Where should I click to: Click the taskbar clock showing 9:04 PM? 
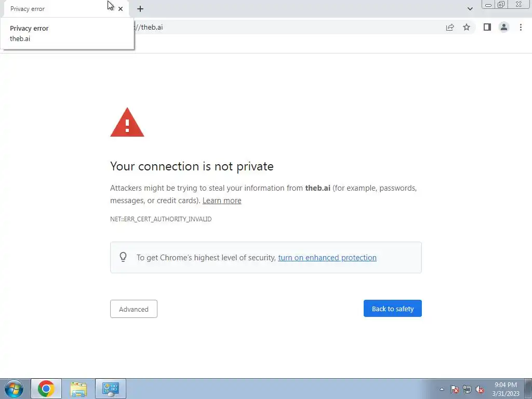(506, 389)
